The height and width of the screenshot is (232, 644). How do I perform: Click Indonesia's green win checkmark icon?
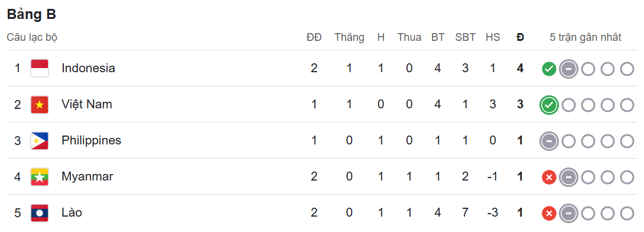[x=549, y=69]
